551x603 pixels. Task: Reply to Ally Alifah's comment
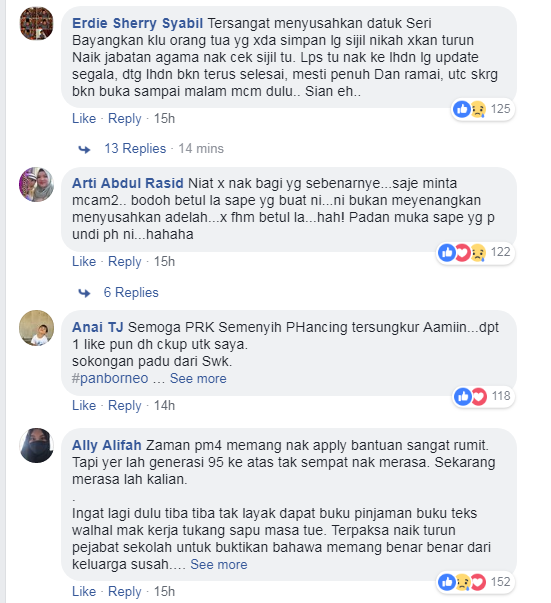125,591
